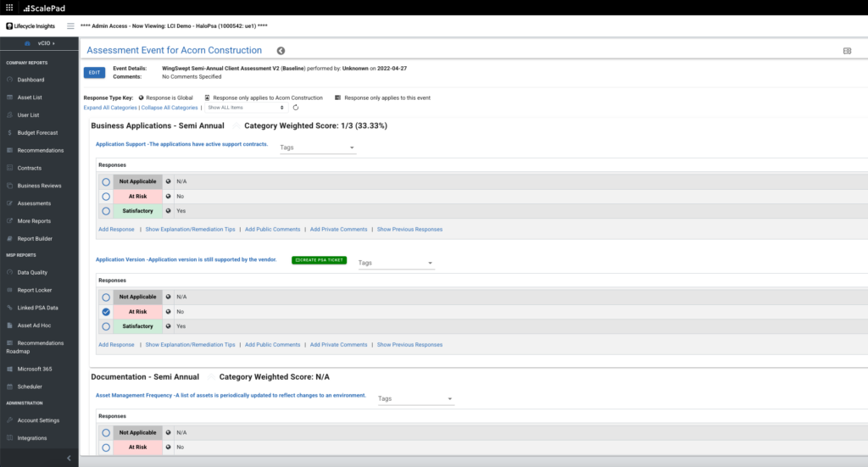Select Not Applicable for Application Support

[x=106, y=181]
